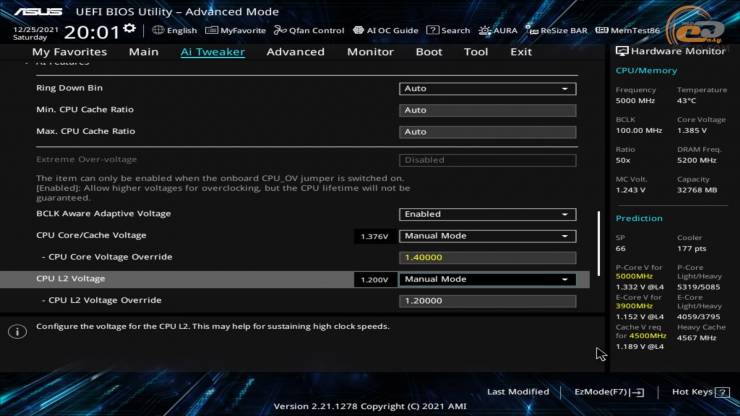Click the vertical scrollbar of the settings list

point(599,244)
